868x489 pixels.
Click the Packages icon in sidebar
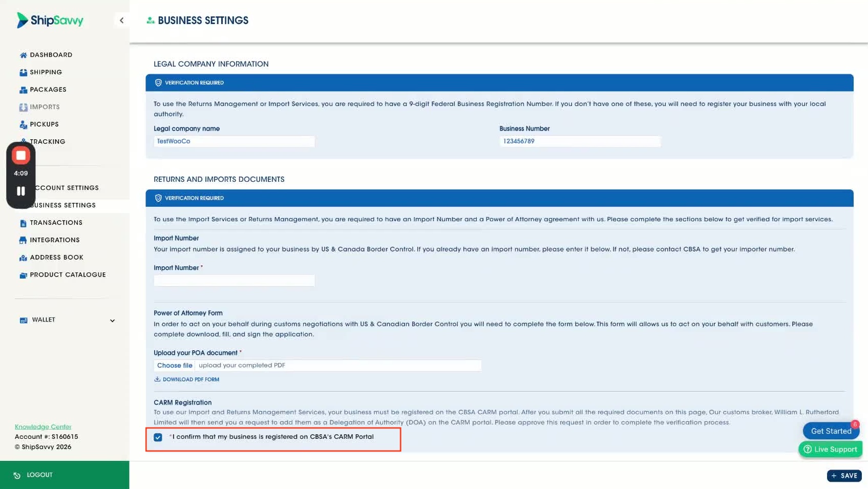tap(23, 90)
